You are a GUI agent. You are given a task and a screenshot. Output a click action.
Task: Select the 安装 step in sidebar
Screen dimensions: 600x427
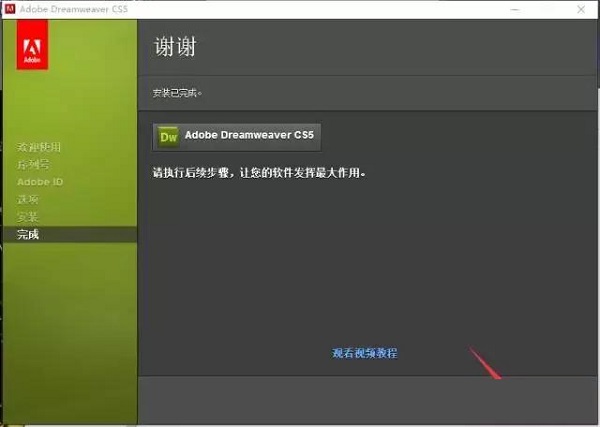click(28, 217)
